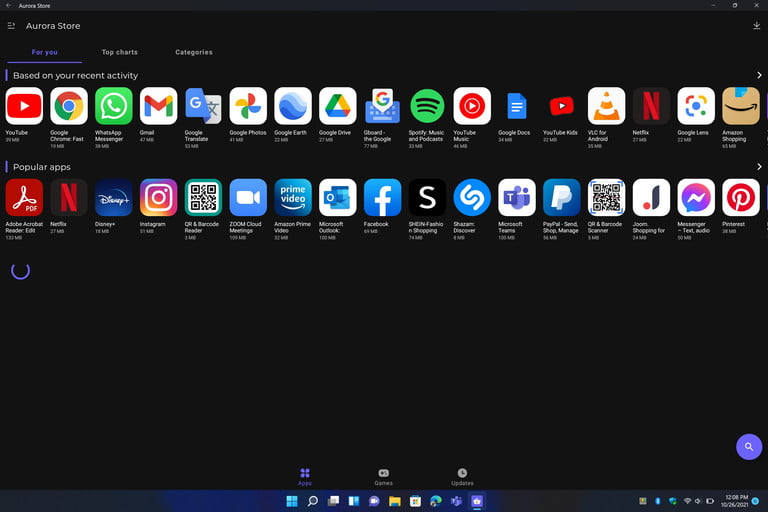The width and height of the screenshot is (768, 512).
Task: Open Google Photos app page
Action: click(x=248, y=106)
